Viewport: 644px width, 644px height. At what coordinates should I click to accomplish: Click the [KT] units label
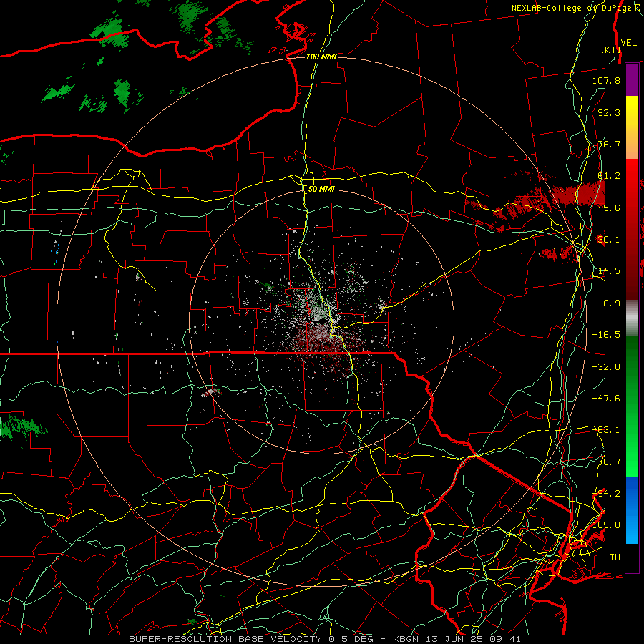click(x=611, y=49)
